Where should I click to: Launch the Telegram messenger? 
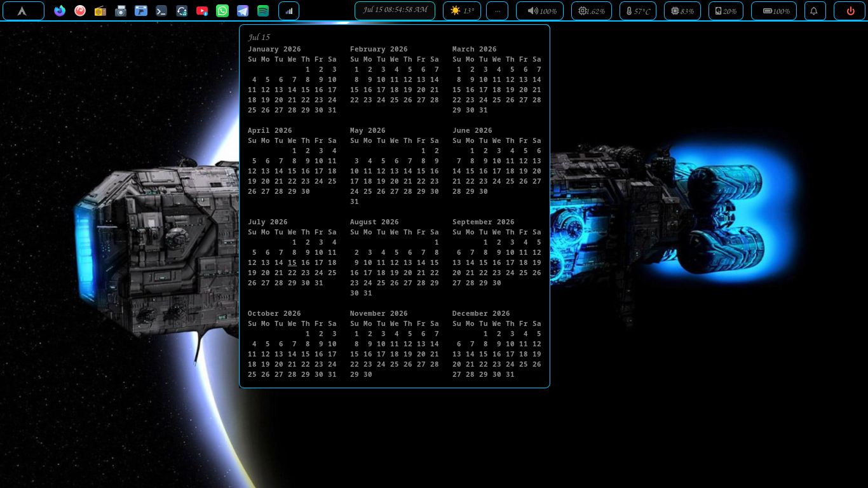pyautogui.click(x=243, y=11)
